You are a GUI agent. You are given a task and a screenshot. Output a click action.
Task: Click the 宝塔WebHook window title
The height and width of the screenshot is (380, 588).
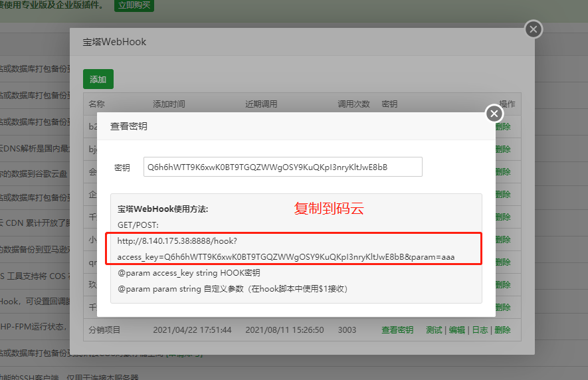pyautogui.click(x=114, y=42)
